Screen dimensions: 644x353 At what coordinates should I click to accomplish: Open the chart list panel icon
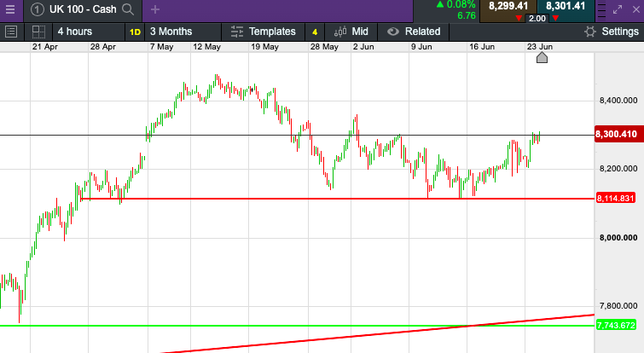click(x=11, y=32)
